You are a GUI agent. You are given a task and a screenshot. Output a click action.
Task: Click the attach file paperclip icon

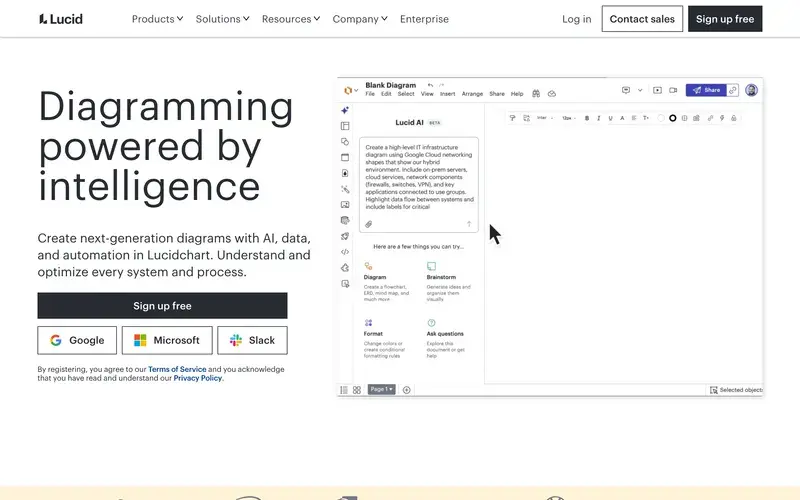(x=368, y=224)
